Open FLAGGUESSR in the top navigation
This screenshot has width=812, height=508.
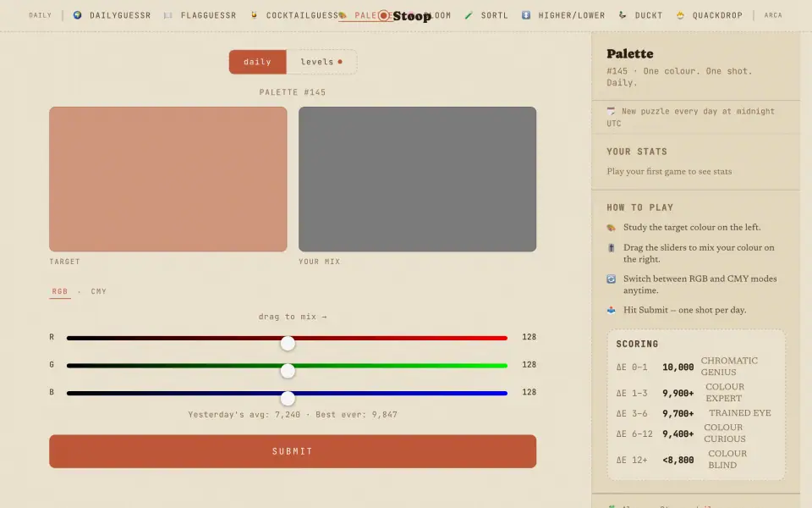(x=208, y=15)
